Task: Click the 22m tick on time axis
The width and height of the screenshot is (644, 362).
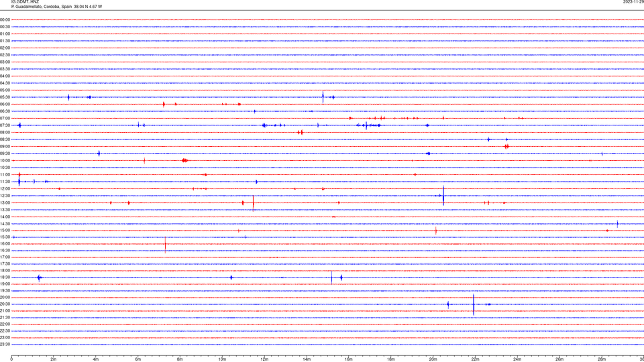Action: coord(475,359)
